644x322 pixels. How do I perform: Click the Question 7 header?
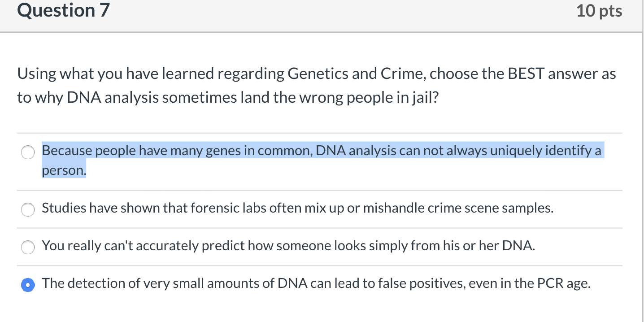(x=63, y=10)
